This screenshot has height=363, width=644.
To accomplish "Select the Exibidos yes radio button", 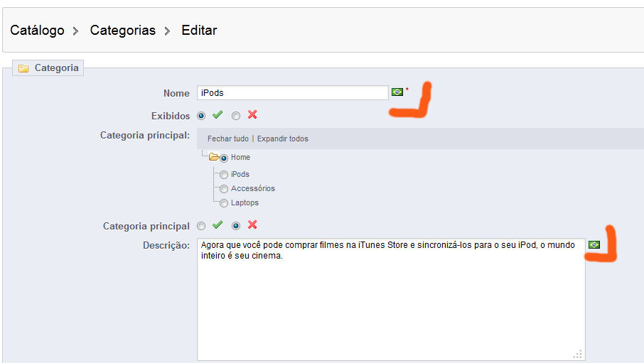I will [201, 116].
